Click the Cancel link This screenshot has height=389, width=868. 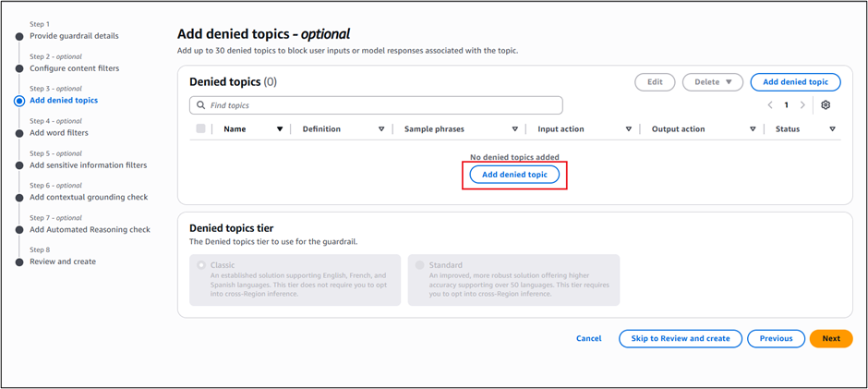pos(588,338)
